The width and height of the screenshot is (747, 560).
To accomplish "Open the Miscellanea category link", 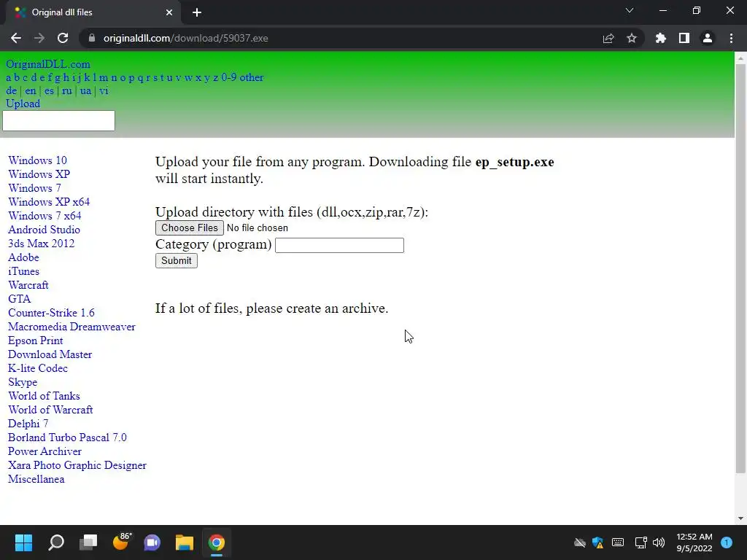I will coord(36,479).
